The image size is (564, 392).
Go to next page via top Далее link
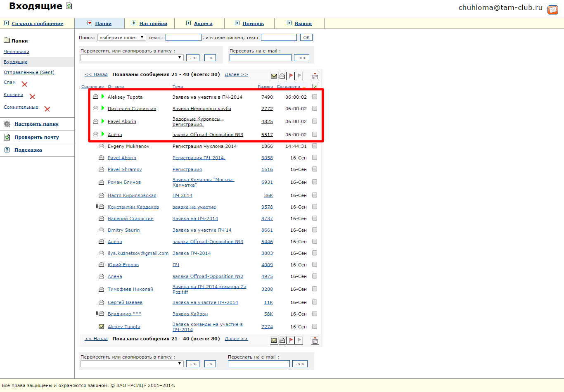[x=236, y=74]
